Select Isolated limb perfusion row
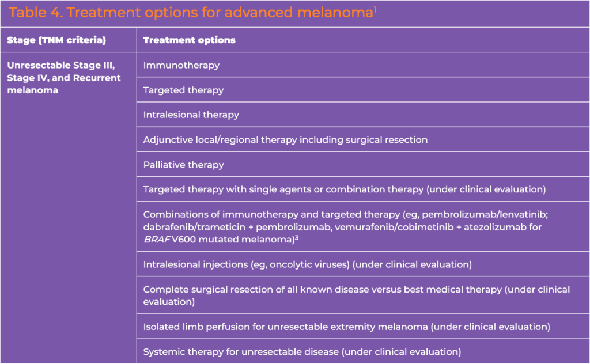The width and height of the screenshot is (590, 364). [x=363, y=327]
